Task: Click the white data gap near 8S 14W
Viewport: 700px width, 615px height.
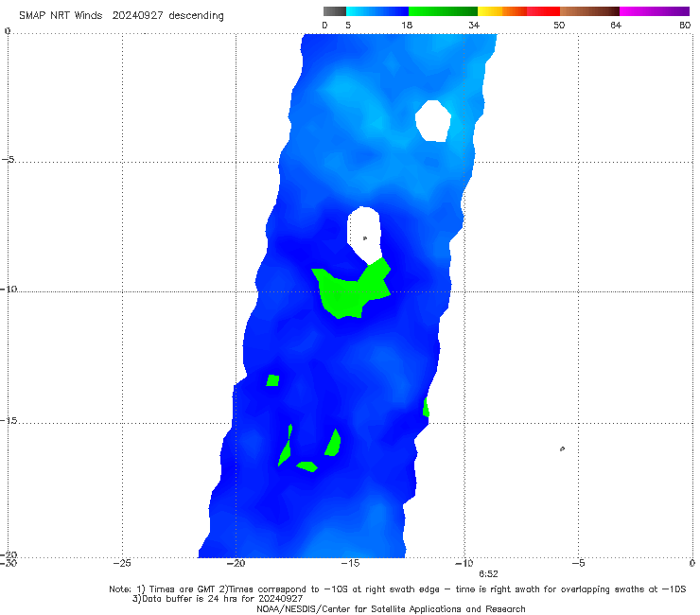Action: pyautogui.click(x=364, y=234)
